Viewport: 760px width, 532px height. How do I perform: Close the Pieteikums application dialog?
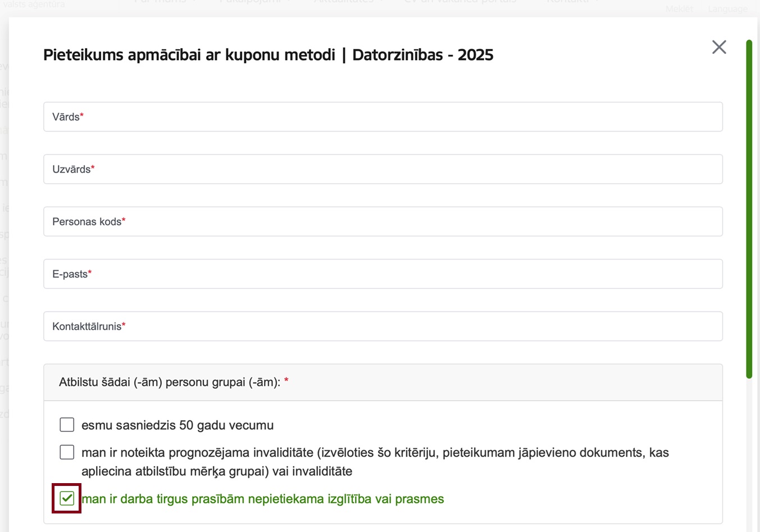coord(719,47)
